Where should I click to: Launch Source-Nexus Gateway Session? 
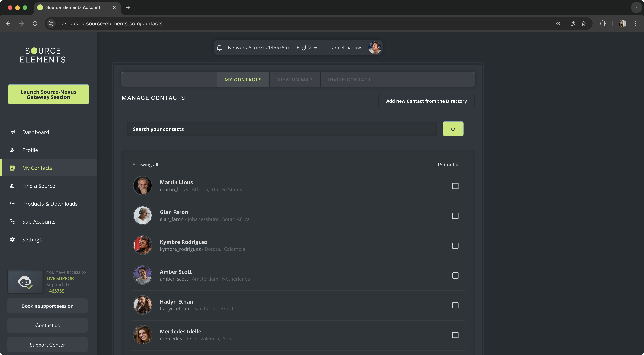[x=48, y=94]
